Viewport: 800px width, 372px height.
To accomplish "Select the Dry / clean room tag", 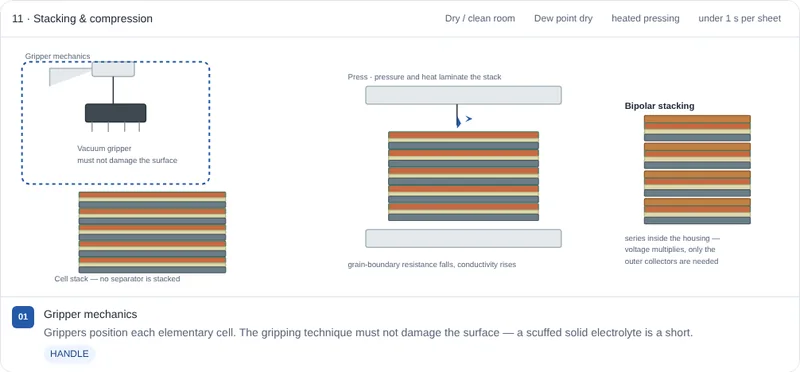I will click(x=480, y=18).
